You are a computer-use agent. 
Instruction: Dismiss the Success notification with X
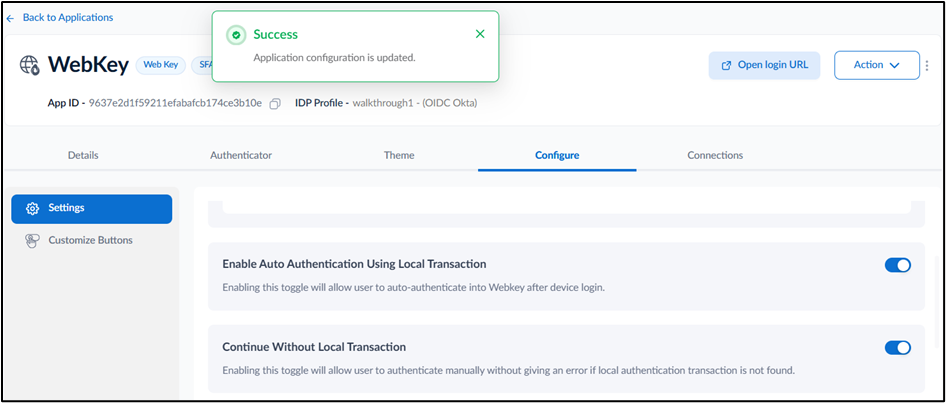point(480,34)
